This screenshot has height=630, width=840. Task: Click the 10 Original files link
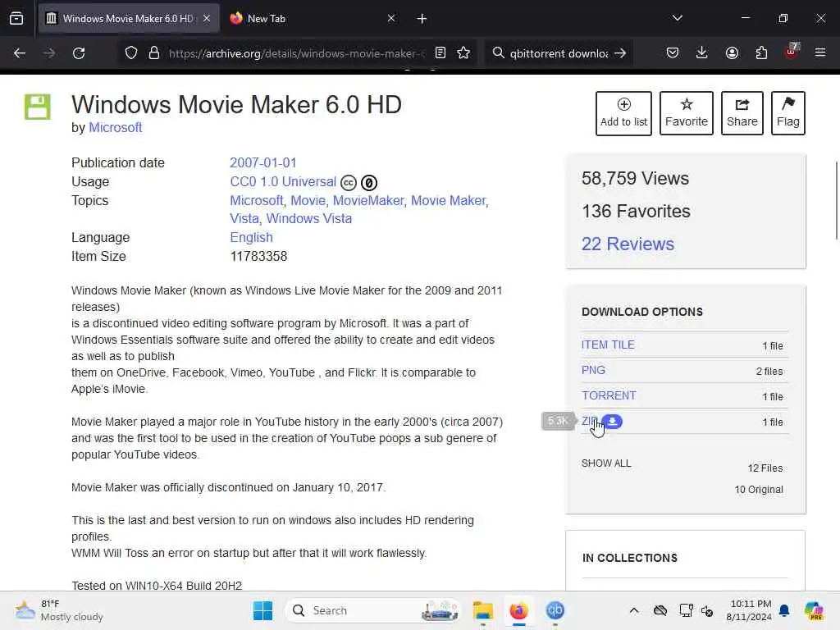(759, 489)
